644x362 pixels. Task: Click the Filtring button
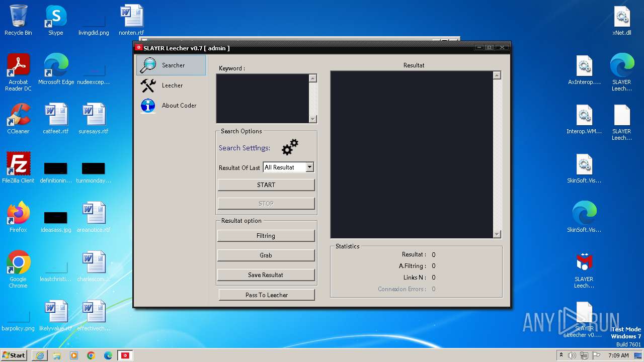(266, 236)
